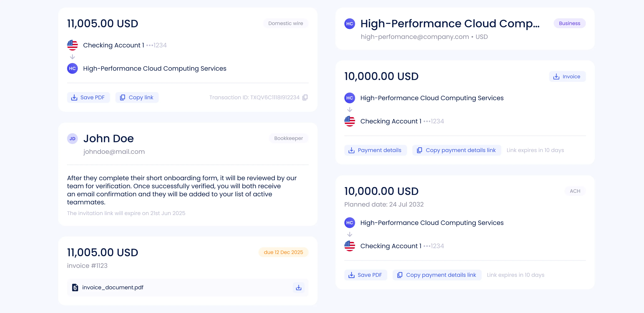This screenshot has height=313, width=644.
Task: Copy payment details link in the Invoice card
Action: click(456, 150)
